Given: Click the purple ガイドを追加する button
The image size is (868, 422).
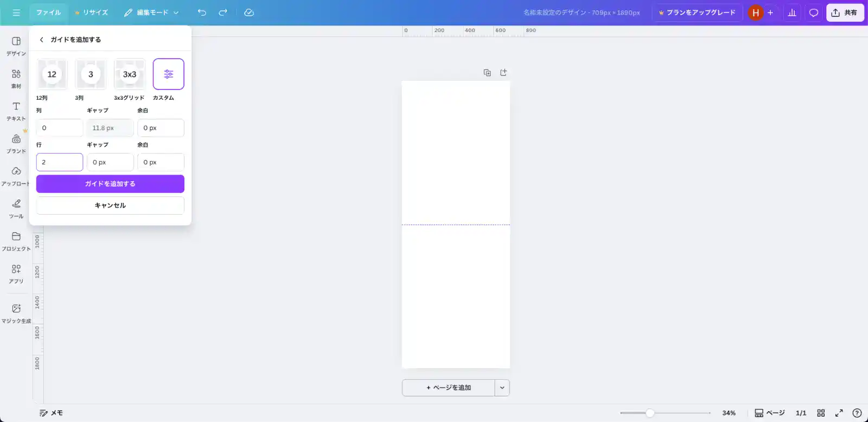Looking at the screenshot, I should [x=110, y=184].
